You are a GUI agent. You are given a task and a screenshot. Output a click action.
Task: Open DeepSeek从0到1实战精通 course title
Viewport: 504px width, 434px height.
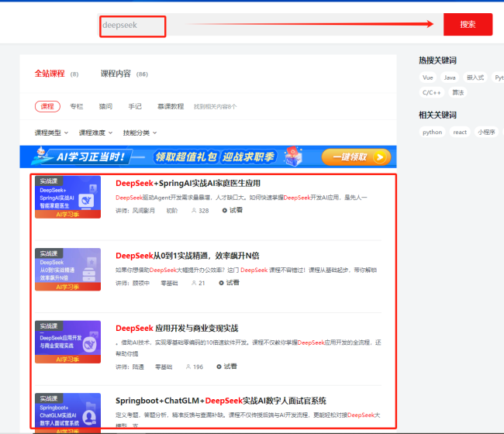pyautogui.click(x=188, y=256)
